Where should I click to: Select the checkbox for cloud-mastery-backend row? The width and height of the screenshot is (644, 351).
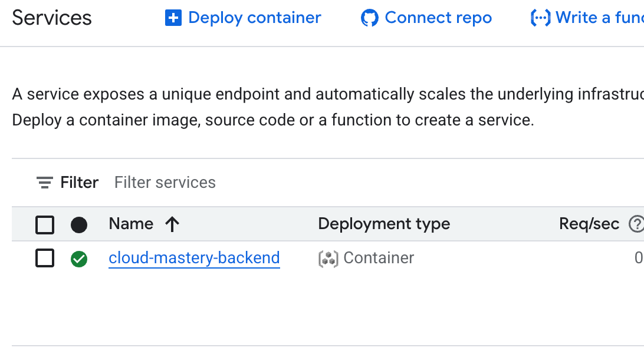(45, 258)
